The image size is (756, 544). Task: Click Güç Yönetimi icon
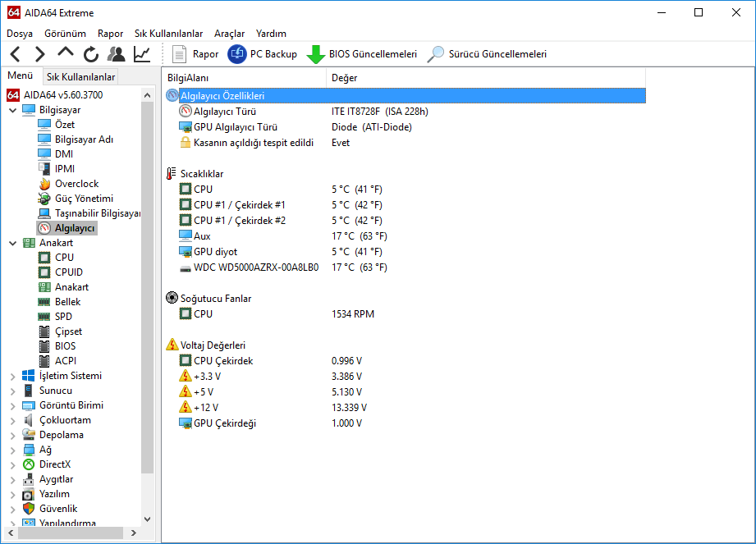point(44,199)
